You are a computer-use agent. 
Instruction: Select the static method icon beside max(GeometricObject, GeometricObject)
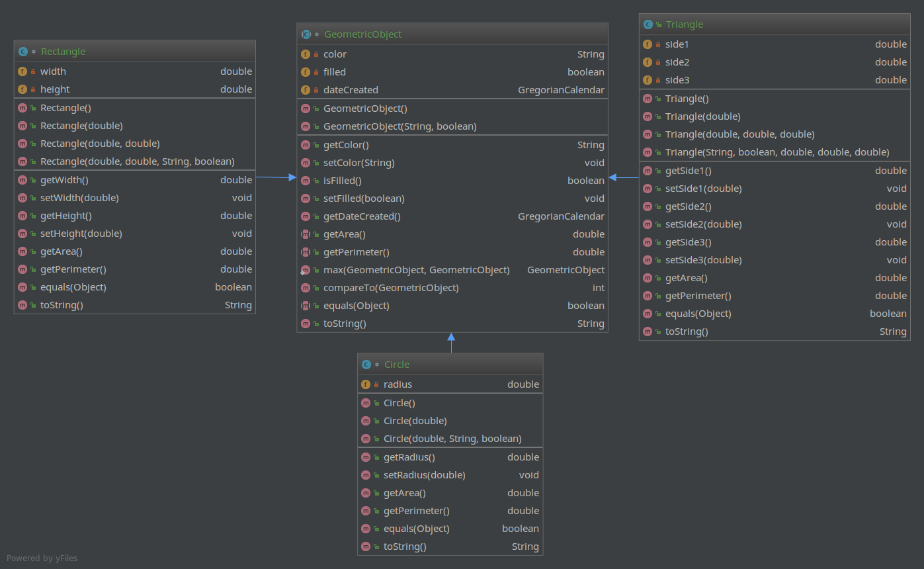307,269
